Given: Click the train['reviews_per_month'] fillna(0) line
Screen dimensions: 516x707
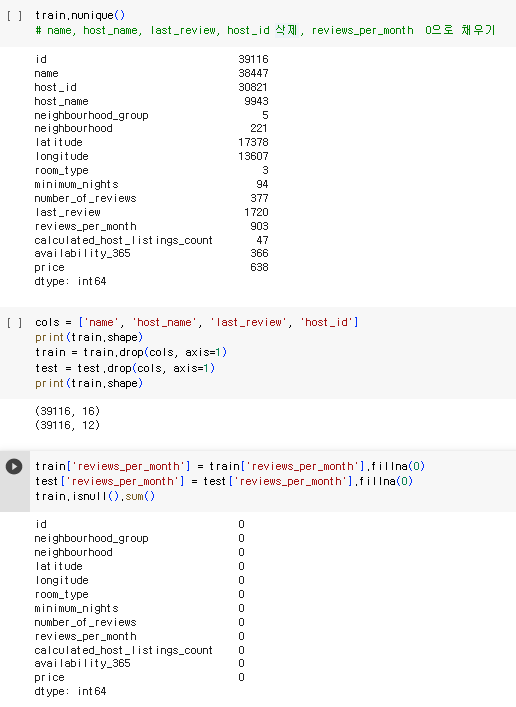Looking at the screenshot, I should tap(230, 466).
